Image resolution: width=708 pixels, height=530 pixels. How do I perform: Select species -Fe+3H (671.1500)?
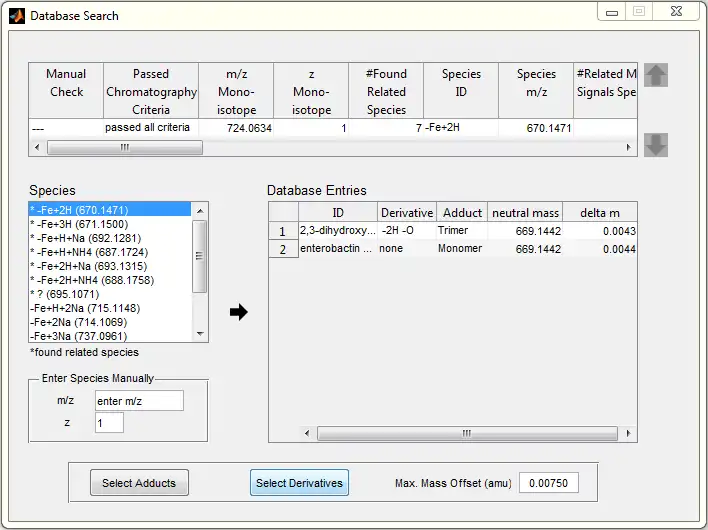pos(110,224)
